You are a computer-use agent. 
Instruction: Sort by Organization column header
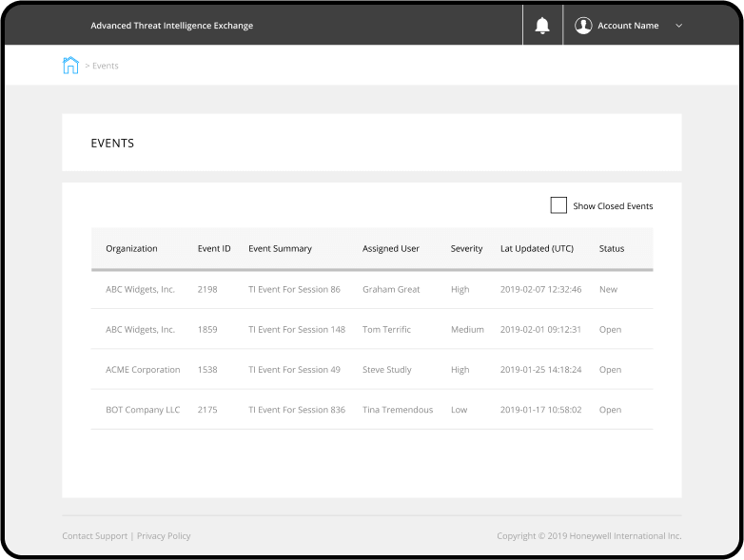click(x=131, y=248)
